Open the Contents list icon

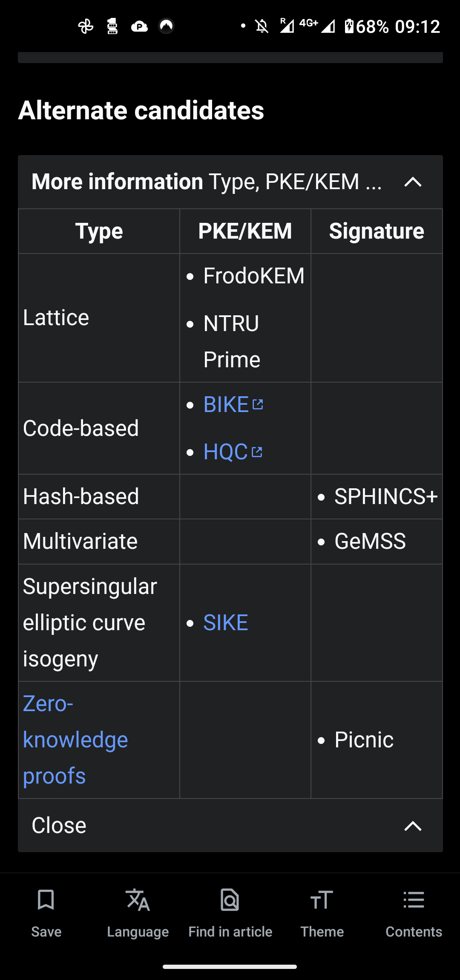click(414, 900)
